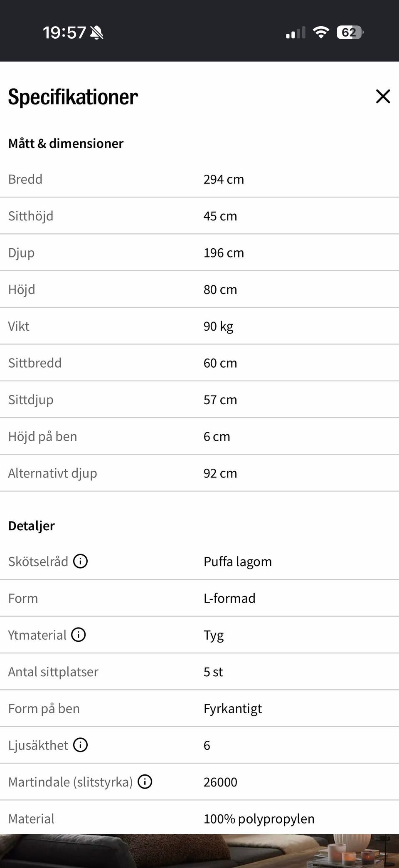Tap the cellular signal bars
Viewport: 399px width, 868px height.
[x=296, y=32]
